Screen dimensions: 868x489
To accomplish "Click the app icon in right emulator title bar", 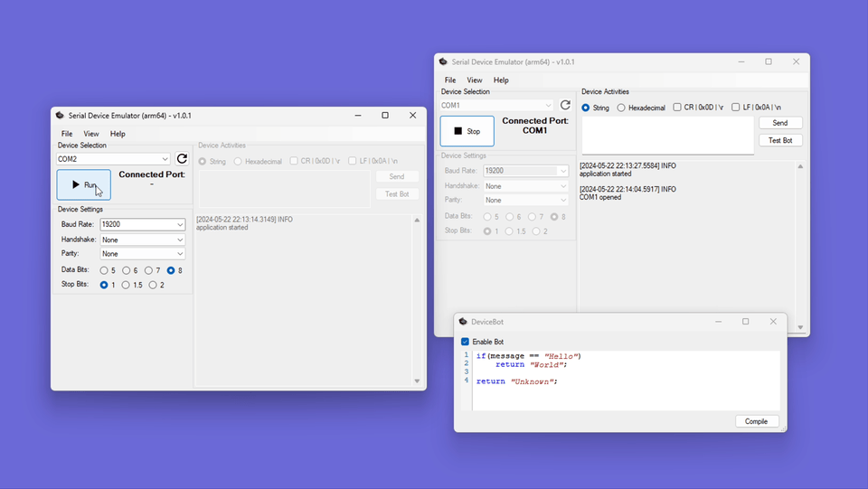I will click(443, 62).
